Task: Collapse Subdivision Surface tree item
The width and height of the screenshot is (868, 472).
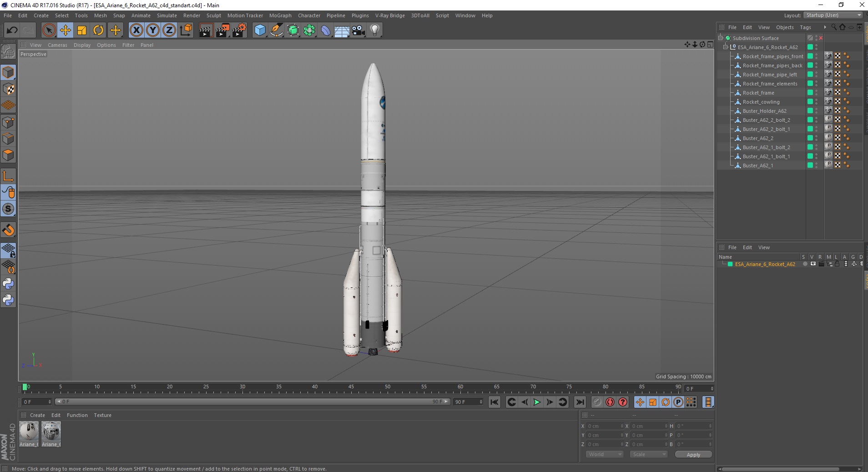Action: (721, 38)
